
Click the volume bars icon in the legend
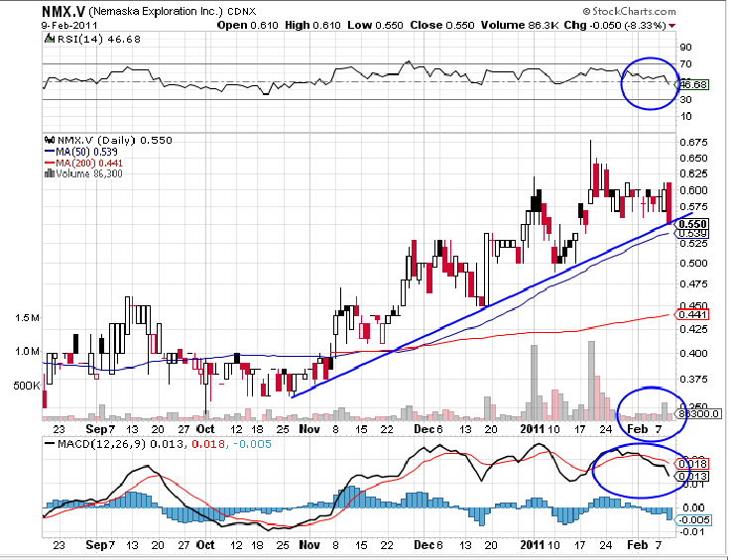(x=50, y=173)
